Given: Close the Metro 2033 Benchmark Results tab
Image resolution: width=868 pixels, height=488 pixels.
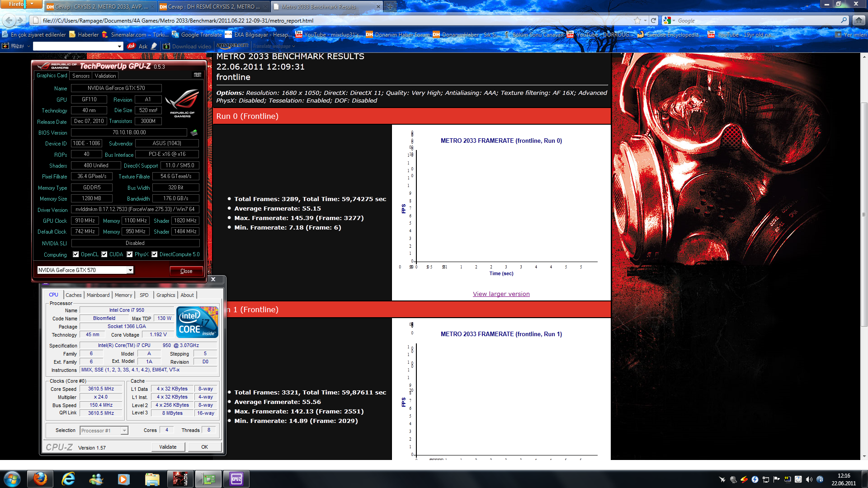Looking at the screenshot, I should coord(378,7).
